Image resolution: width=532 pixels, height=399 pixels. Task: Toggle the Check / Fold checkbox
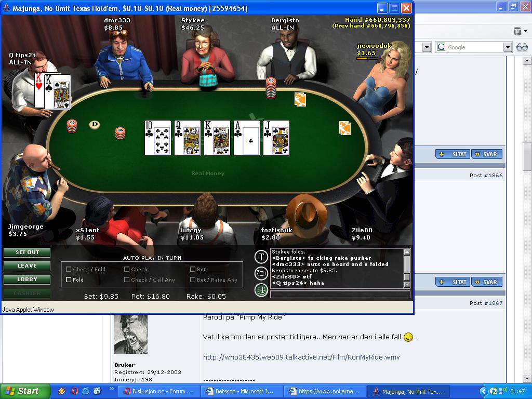69,269
